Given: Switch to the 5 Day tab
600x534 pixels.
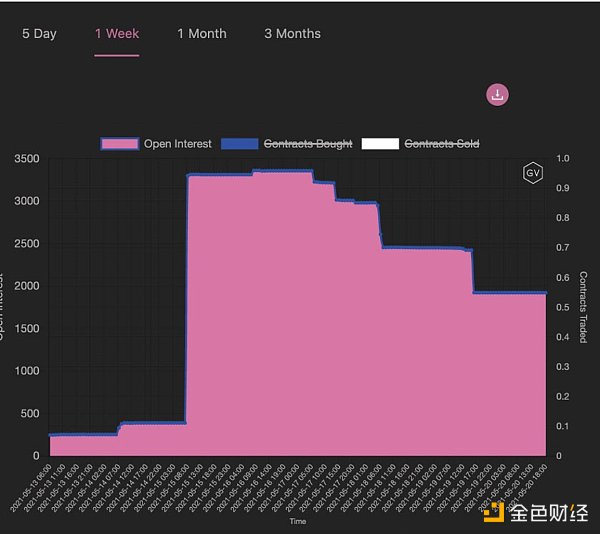Looking at the screenshot, I should 39,34.
